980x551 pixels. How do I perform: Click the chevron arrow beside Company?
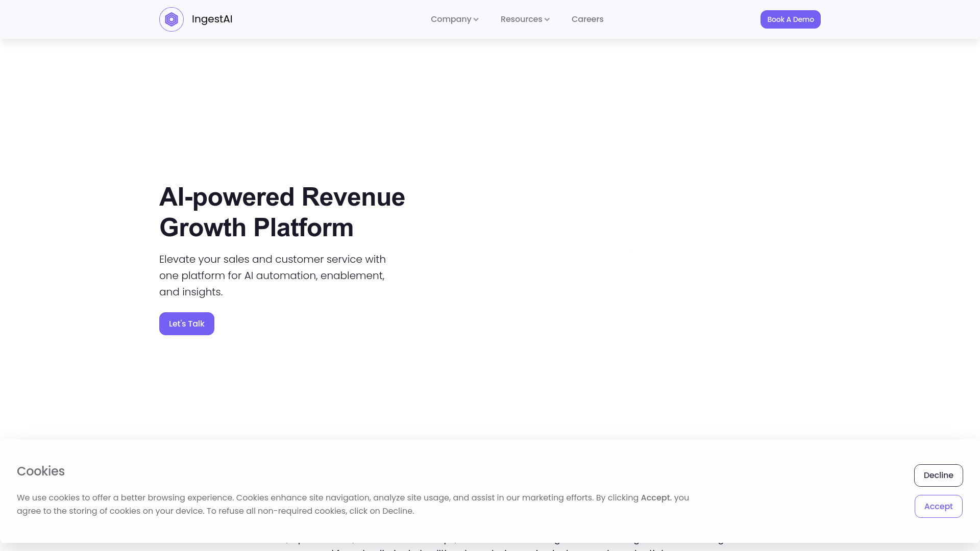(476, 20)
